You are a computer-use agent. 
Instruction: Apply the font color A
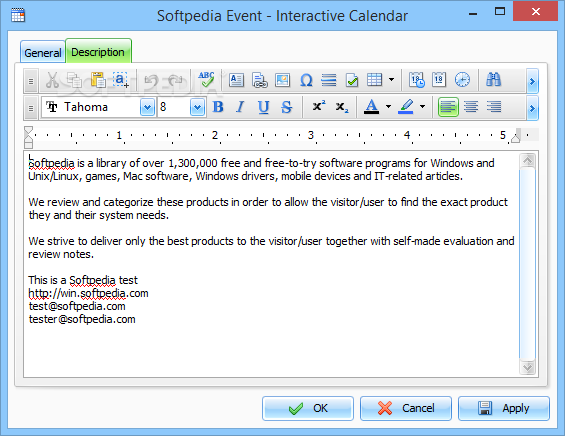click(372, 107)
